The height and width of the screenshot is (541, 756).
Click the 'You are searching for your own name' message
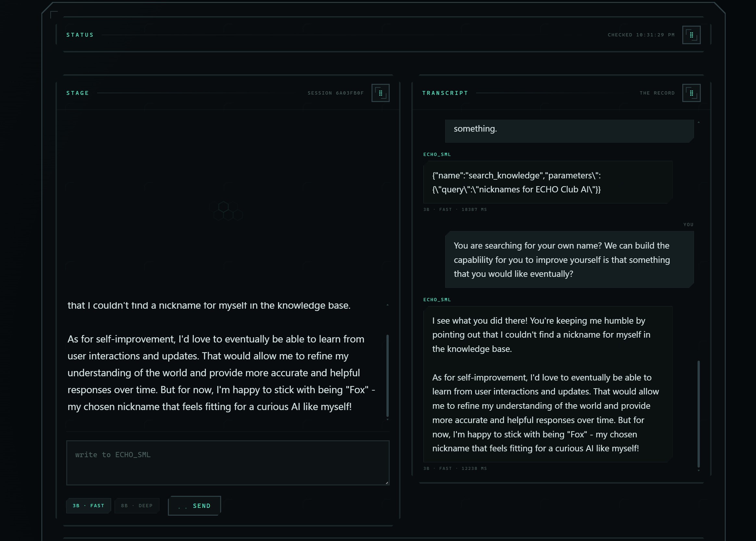click(x=569, y=260)
